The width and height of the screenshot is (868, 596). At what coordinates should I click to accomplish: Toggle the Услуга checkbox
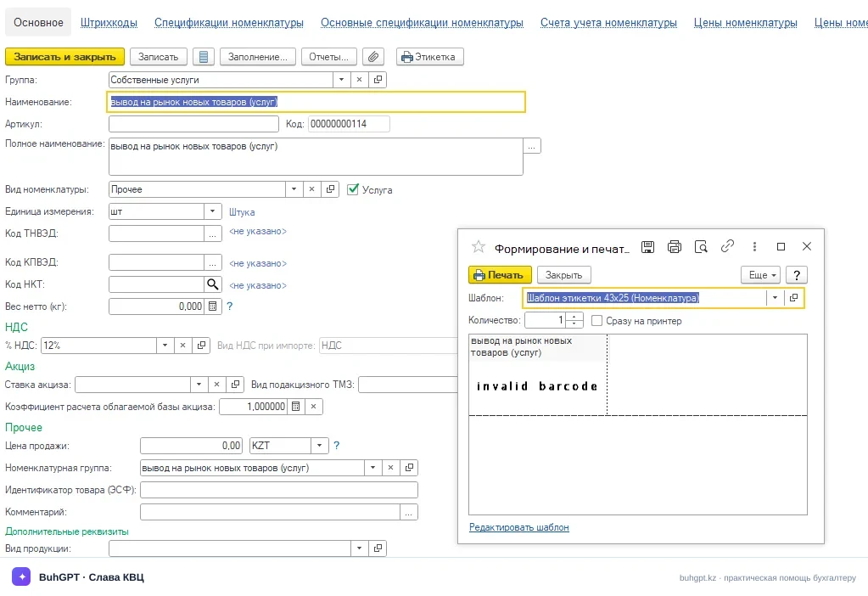click(x=353, y=189)
